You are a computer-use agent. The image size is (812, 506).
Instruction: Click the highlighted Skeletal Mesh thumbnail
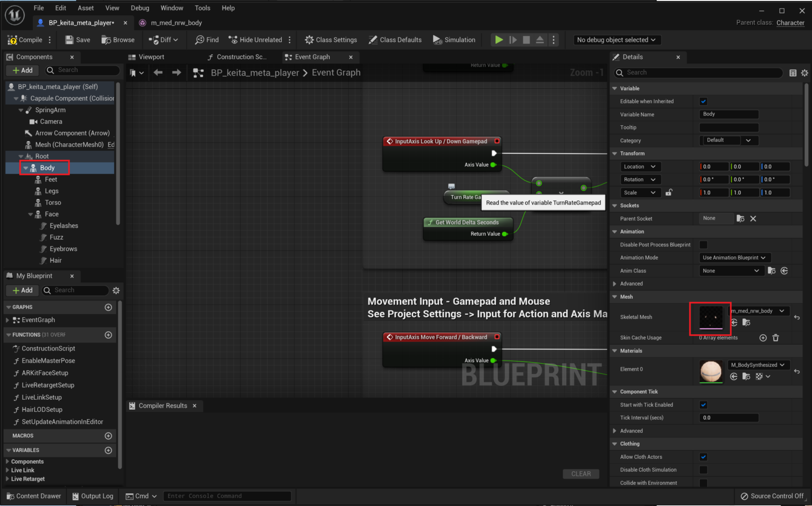coord(710,318)
